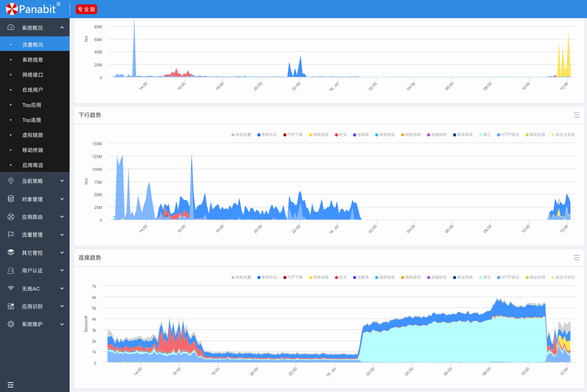Expand the 其它管控 chevron
Image resolution: width=587 pixels, height=392 pixels.
pyautogui.click(x=62, y=252)
